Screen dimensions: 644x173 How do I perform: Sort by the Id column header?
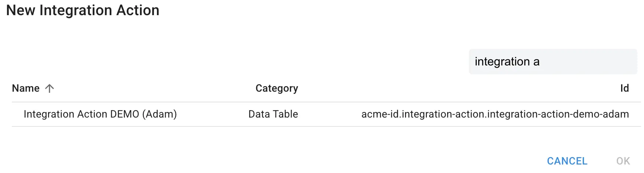624,88
